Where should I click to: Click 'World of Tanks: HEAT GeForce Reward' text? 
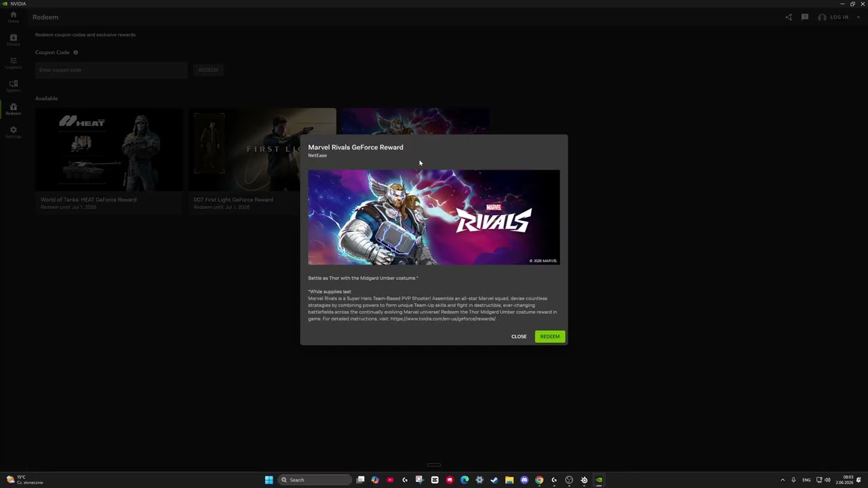(x=88, y=200)
